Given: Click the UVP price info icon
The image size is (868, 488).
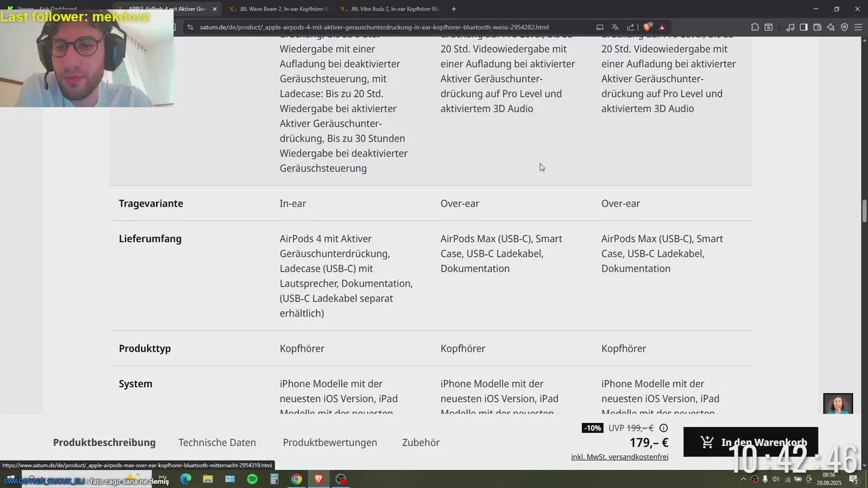Looking at the screenshot, I should 664,428.
